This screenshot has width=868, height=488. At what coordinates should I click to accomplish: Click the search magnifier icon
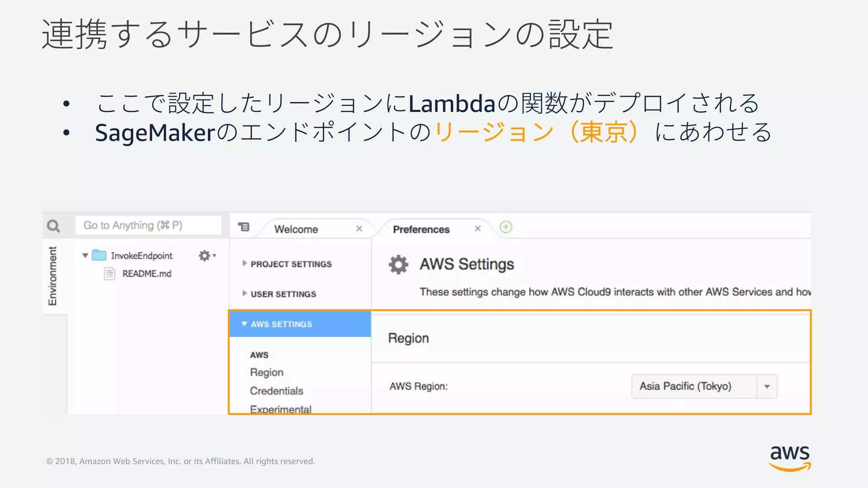[x=53, y=226]
